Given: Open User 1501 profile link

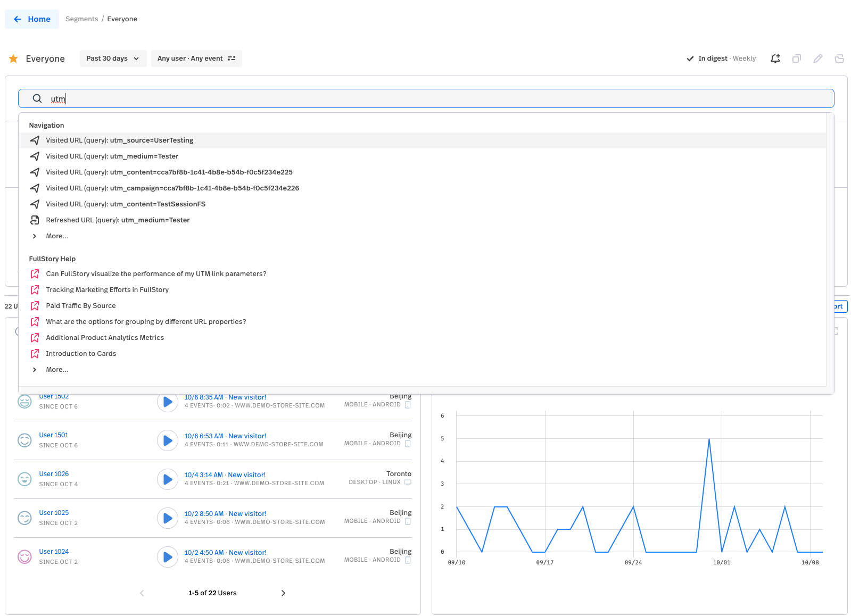Looking at the screenshot, I should coord(54,435).
